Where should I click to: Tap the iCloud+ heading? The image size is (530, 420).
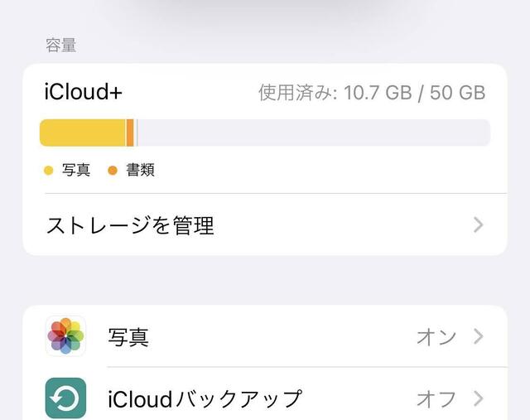83,93
